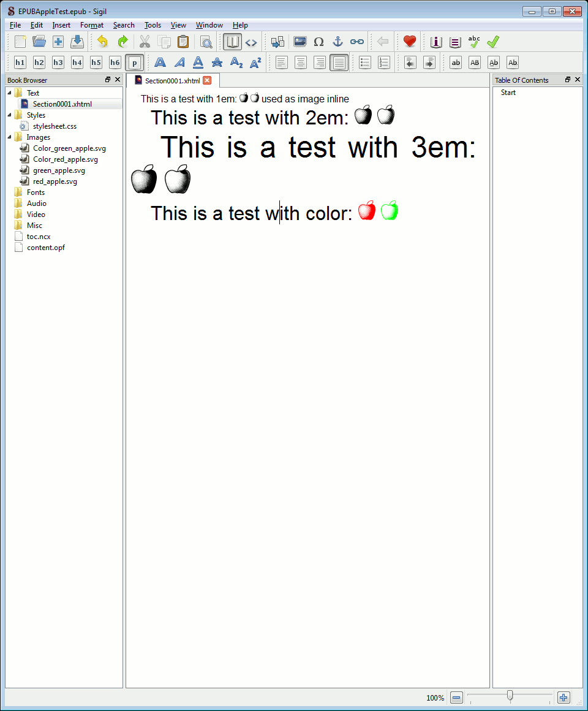
Task: Open the Tools menu
Action: pyautogui.click(x=153, y=25)
